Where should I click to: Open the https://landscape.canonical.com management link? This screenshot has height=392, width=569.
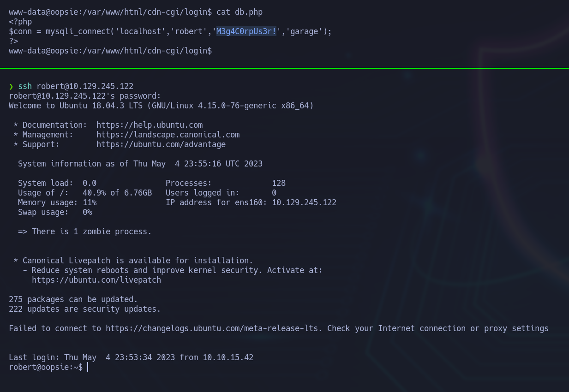(168, 135)
